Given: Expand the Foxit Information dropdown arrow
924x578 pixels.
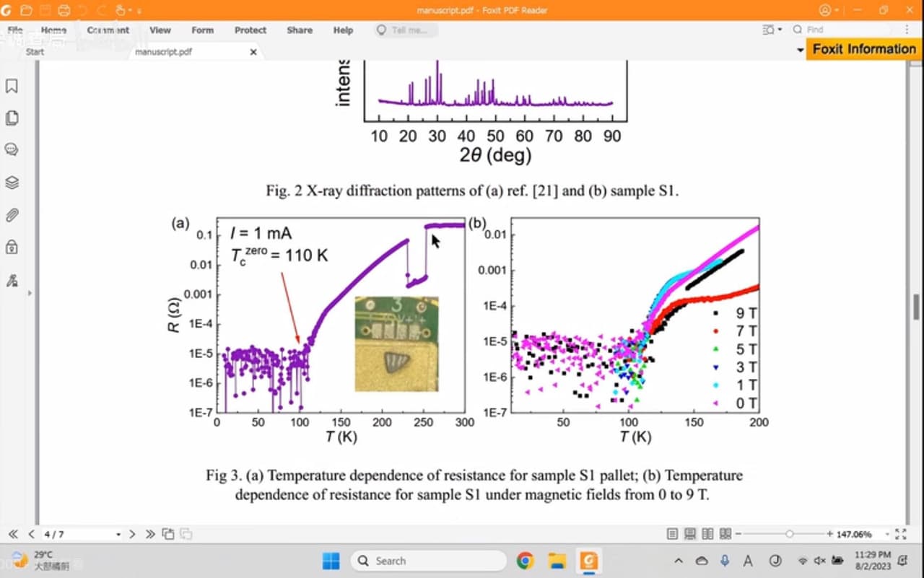Looking at the screenshot, I should point(800,50).
